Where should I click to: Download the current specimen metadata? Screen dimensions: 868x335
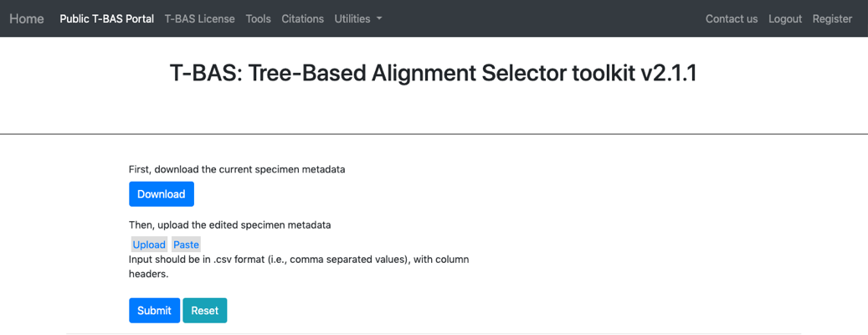(162, 194)
